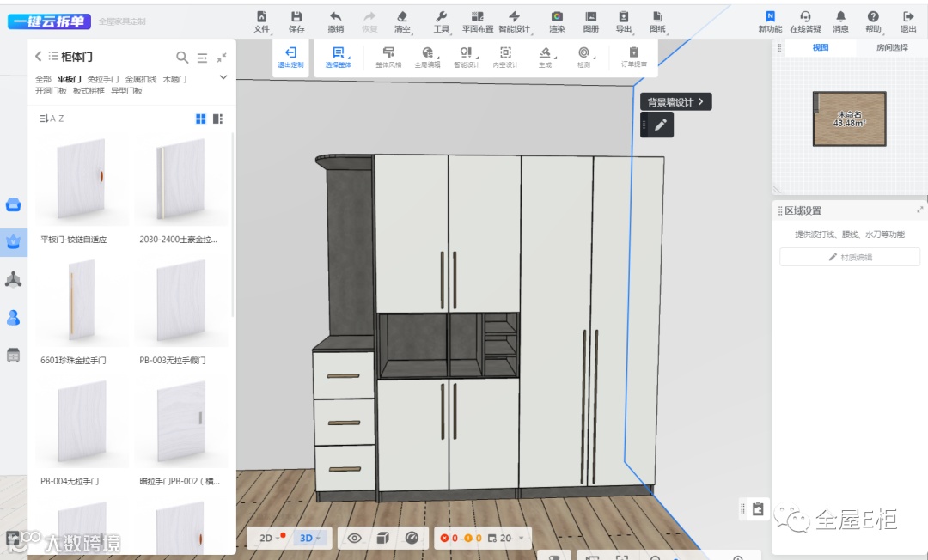The height and width of the screenshot is (560, 928).
Task: Open the 3D view mode dropdown
Action: point(309,538)
